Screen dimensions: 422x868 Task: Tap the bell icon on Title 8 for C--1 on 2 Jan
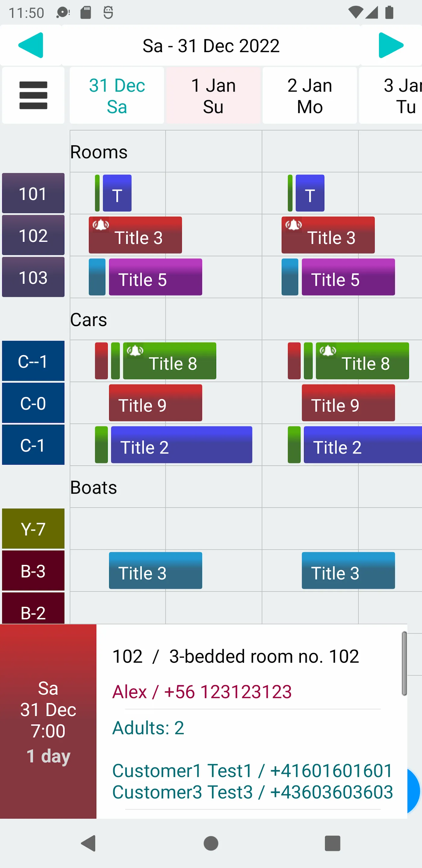pos(328,351)
